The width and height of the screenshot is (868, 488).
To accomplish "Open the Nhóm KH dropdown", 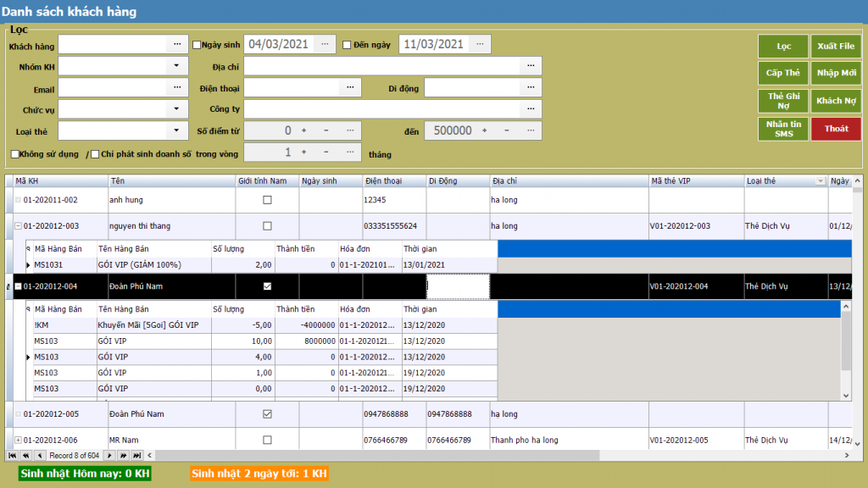I will click(x=176, y=66).
